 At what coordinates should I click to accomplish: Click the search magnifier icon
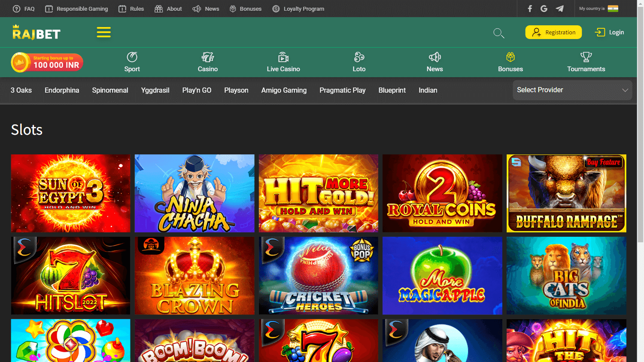coord(498,33)
